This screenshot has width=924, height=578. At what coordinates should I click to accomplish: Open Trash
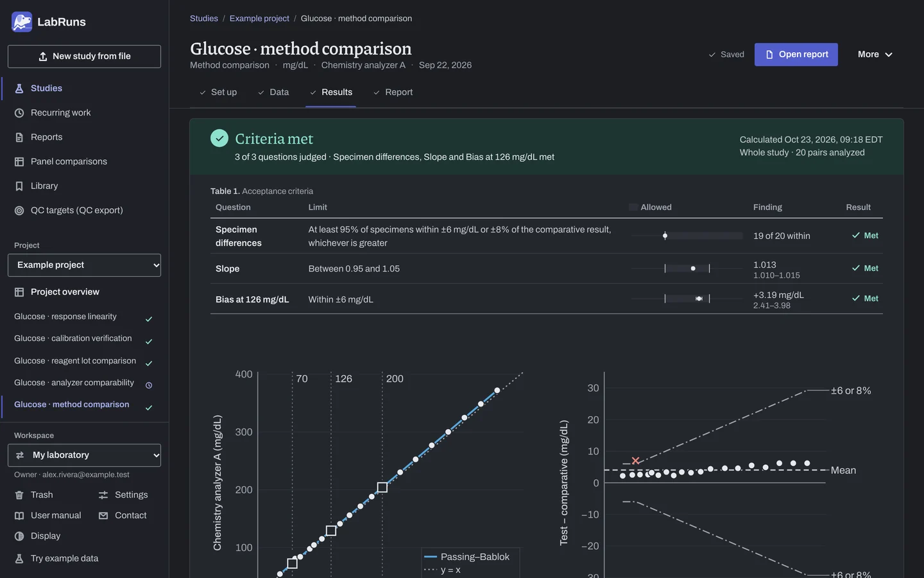pyautogui.click(x=42, y=495)
